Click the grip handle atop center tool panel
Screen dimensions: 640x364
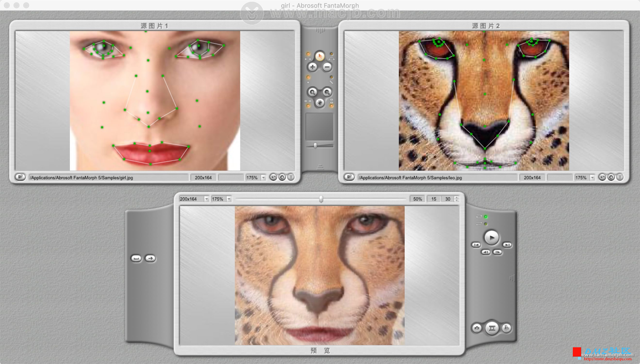click(320, 31)
